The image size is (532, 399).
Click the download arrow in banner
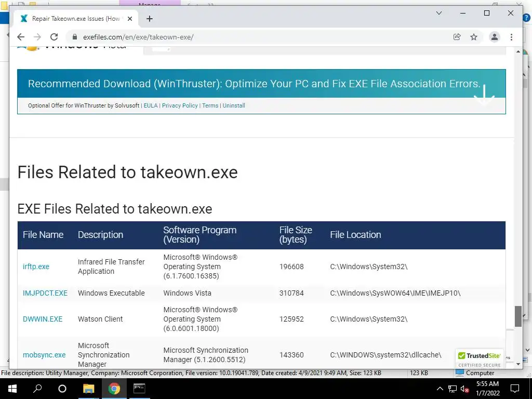[484, 95]
